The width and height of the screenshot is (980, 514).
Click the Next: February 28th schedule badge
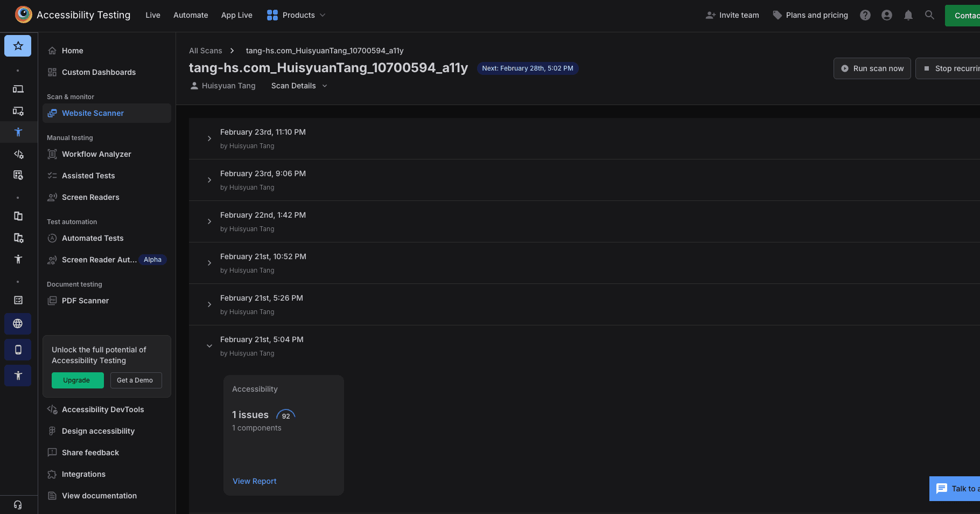(x=528, y=68)
